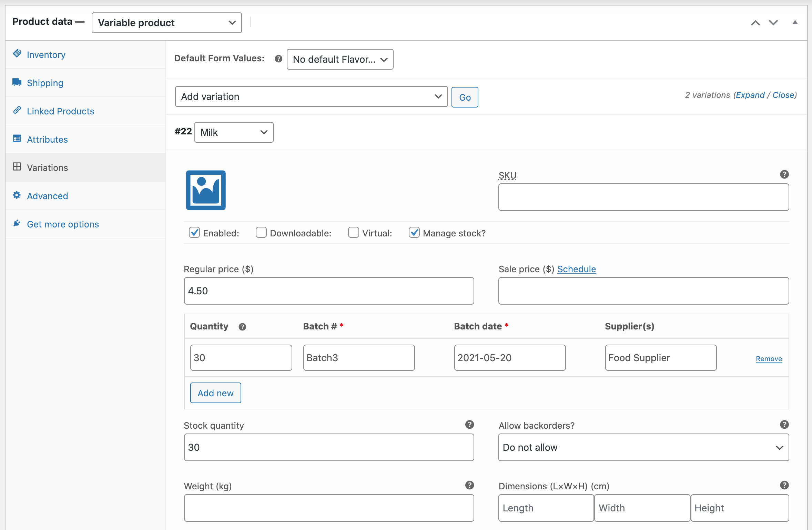Open the Allow backorders dropdown

(x=643, y=447)
